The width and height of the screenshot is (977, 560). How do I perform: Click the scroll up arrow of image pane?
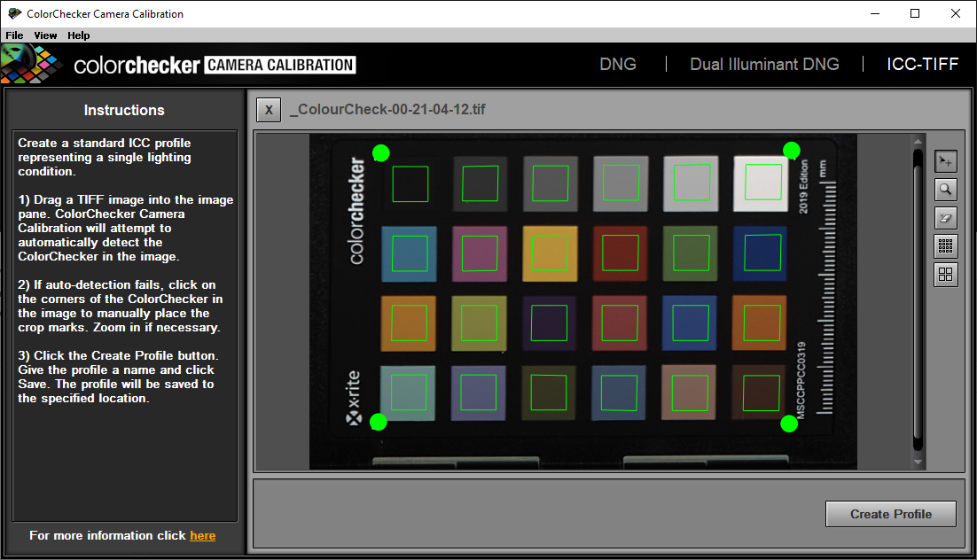918,141
